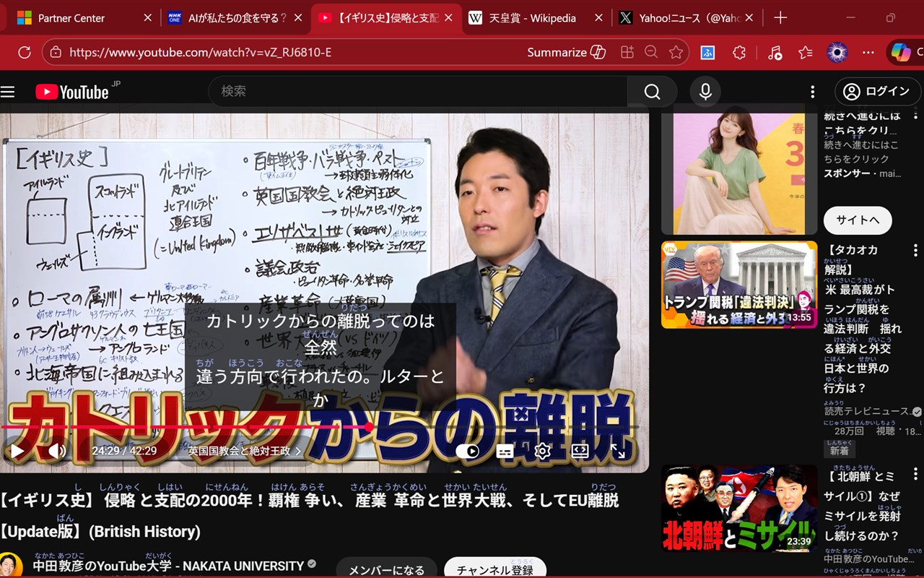This screenshot has height=578, width=924.
Task: Close the Partner Center tab
Action: tap(148, 18)
